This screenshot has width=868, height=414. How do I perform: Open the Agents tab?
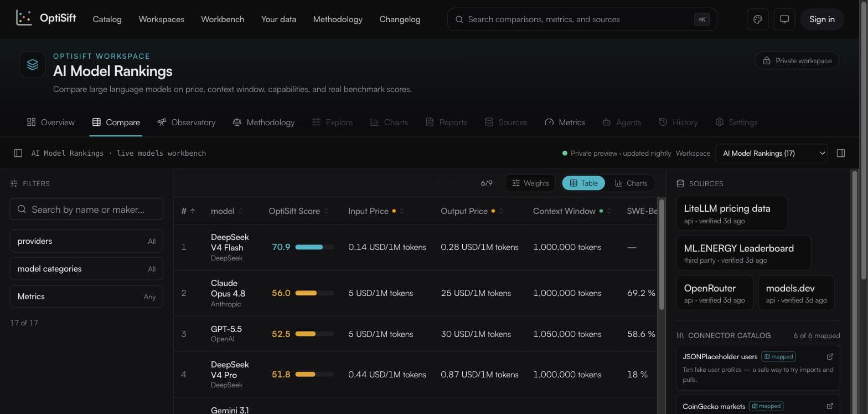(x=622, y=122)
